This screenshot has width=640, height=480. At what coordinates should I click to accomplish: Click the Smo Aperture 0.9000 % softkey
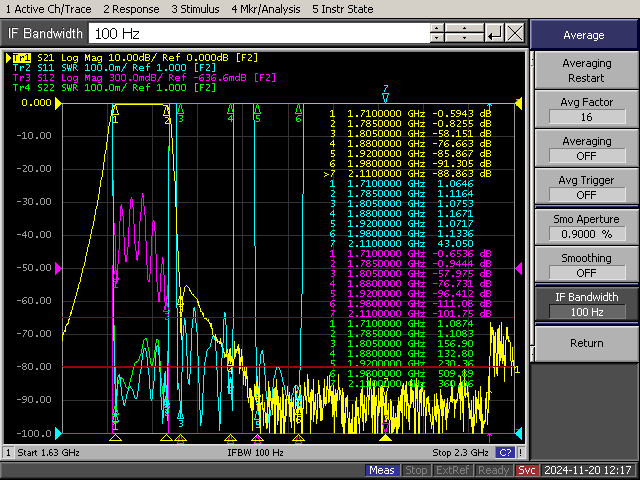tap(584, 226)
